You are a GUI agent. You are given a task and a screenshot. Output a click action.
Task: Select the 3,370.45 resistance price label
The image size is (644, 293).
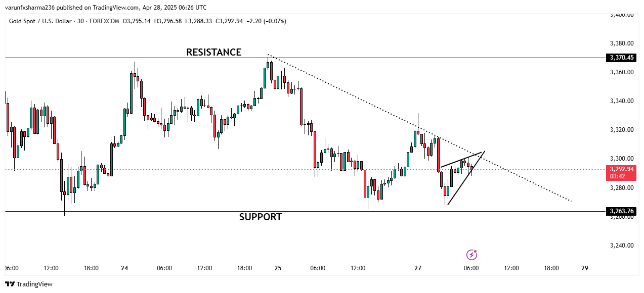pos(622,58)
